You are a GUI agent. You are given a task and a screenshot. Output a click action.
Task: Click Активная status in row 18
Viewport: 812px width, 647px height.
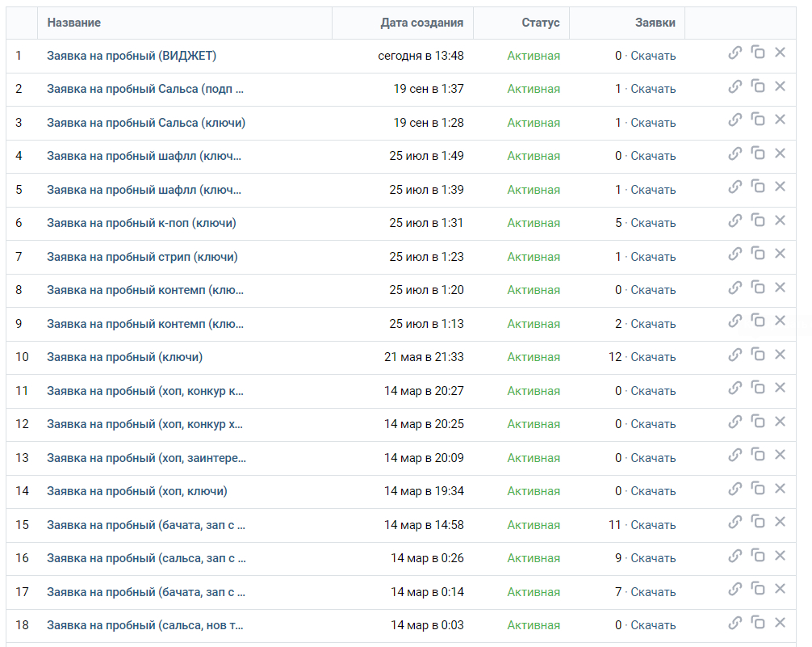(x=534, y=625)
